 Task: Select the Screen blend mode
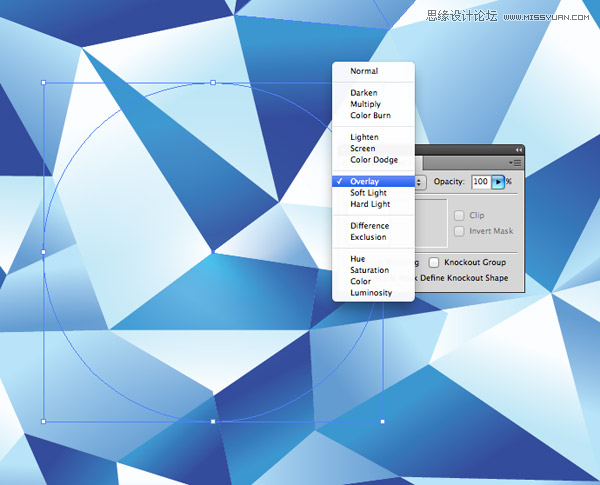point(373,149)
